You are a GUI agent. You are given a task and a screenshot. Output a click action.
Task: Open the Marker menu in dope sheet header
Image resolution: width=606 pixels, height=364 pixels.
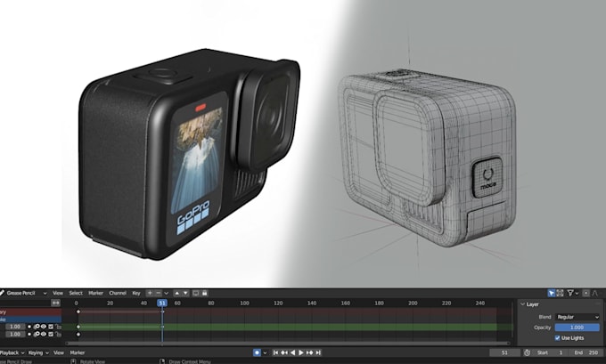click(95, 293)
